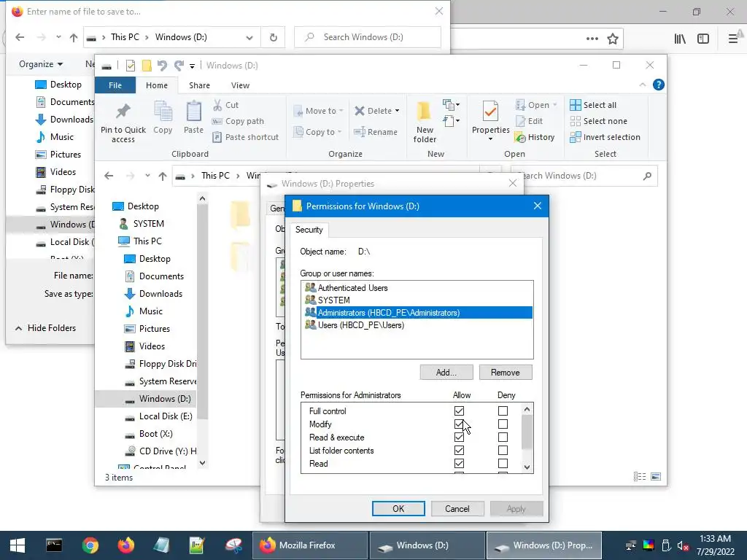Switch to large icons view in Explorer status bar

coord(656,477)
